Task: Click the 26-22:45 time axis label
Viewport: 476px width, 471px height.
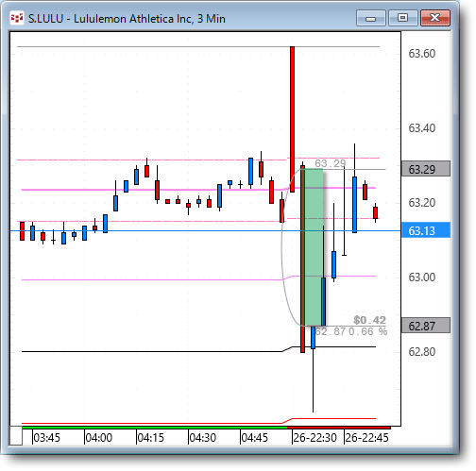Action: (x=367, y=438)
